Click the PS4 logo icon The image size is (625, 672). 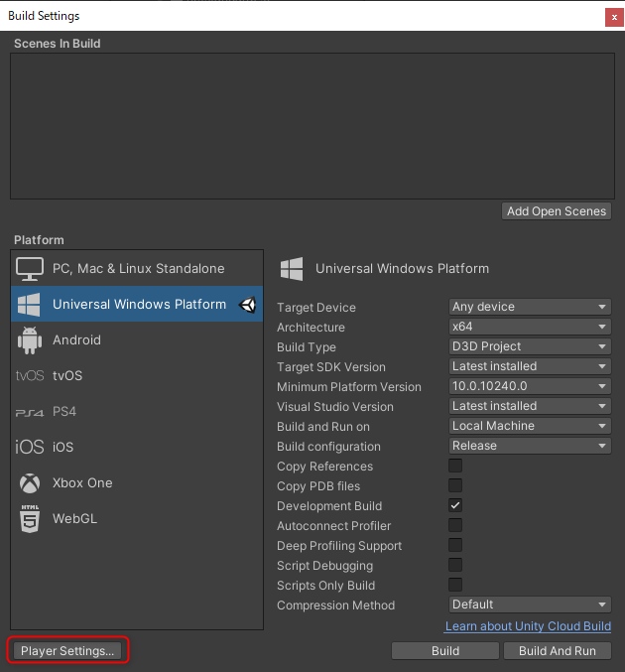click(x=30, y=413)
